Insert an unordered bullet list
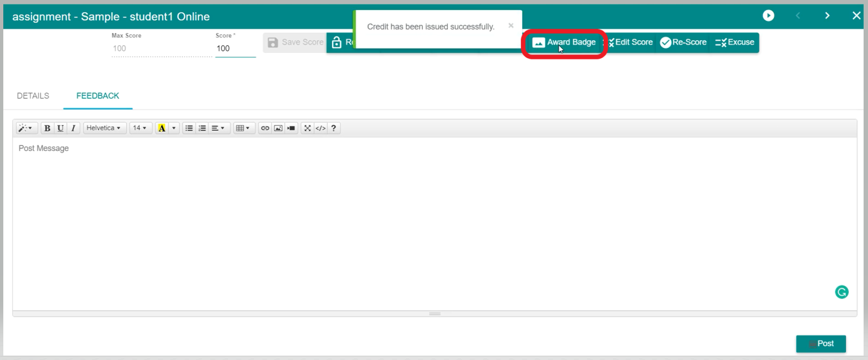 (189, 128)
